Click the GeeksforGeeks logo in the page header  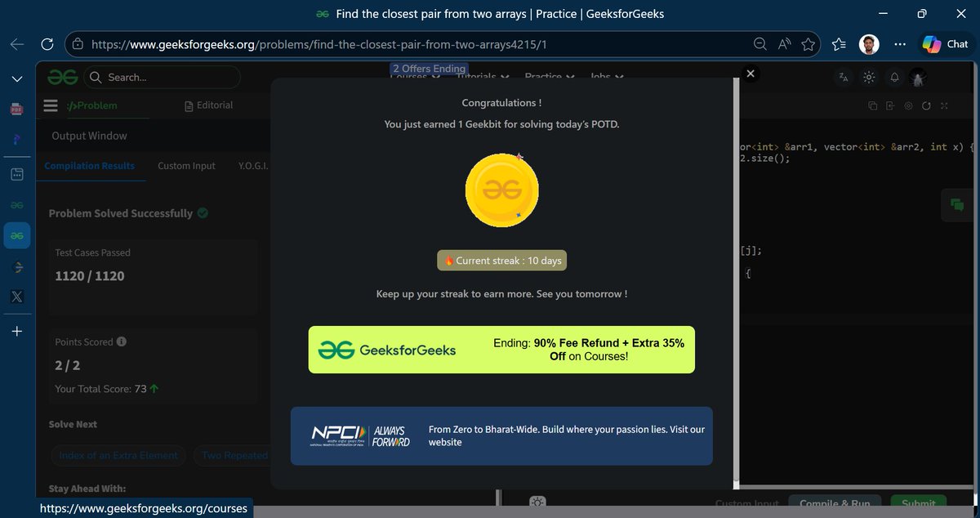point(62,77)
